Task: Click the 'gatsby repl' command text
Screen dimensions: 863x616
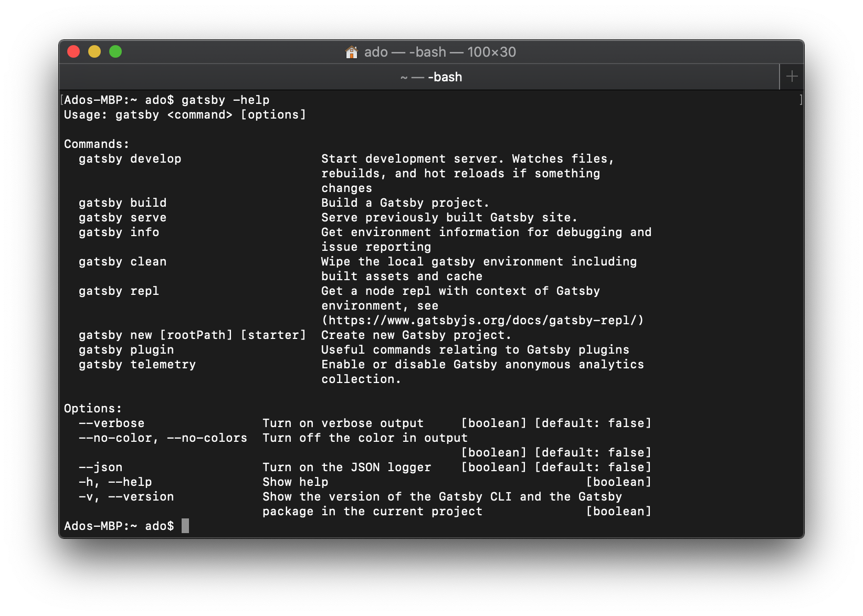Action: (119, 291)
